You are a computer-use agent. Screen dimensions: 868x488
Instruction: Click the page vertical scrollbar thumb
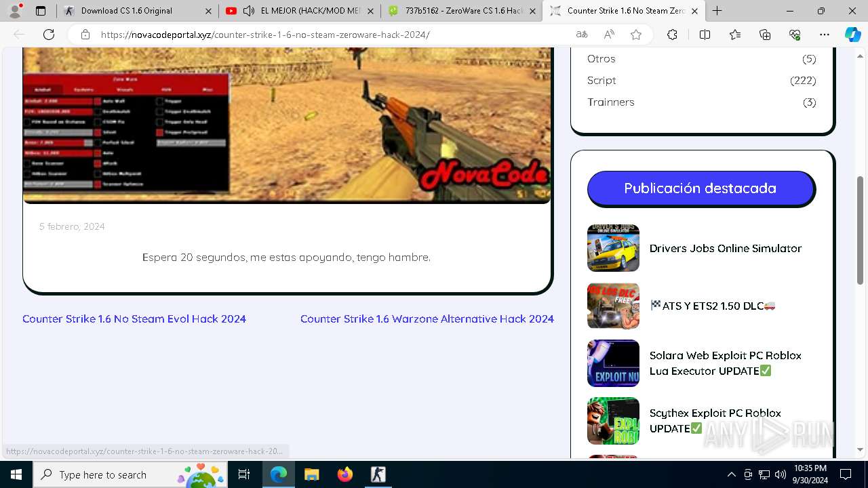(861, 230)
